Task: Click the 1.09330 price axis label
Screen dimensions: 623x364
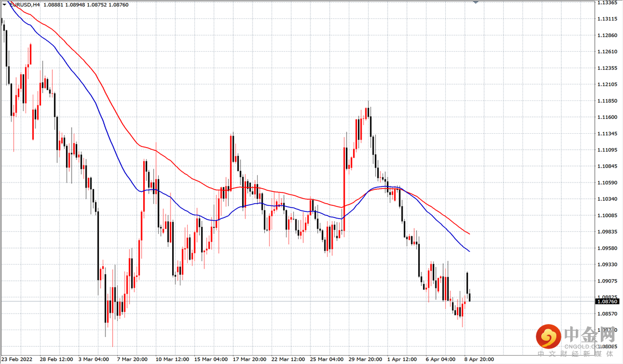Action: [x=607, y=264]
